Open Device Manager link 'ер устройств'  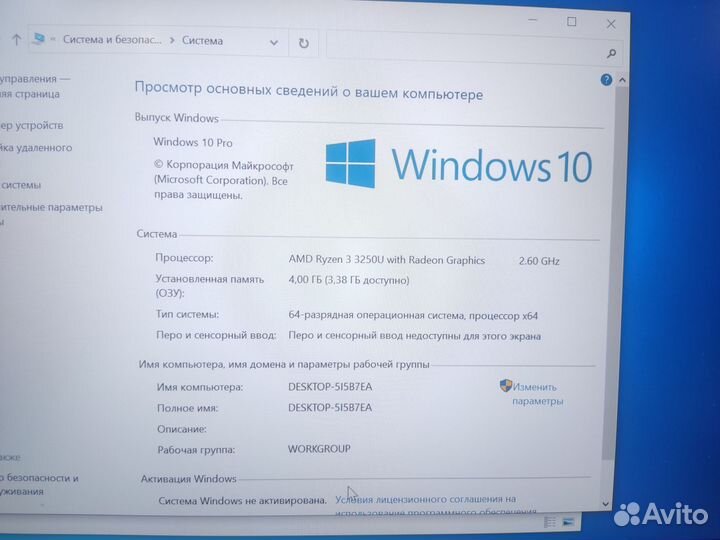pos(31,125)
